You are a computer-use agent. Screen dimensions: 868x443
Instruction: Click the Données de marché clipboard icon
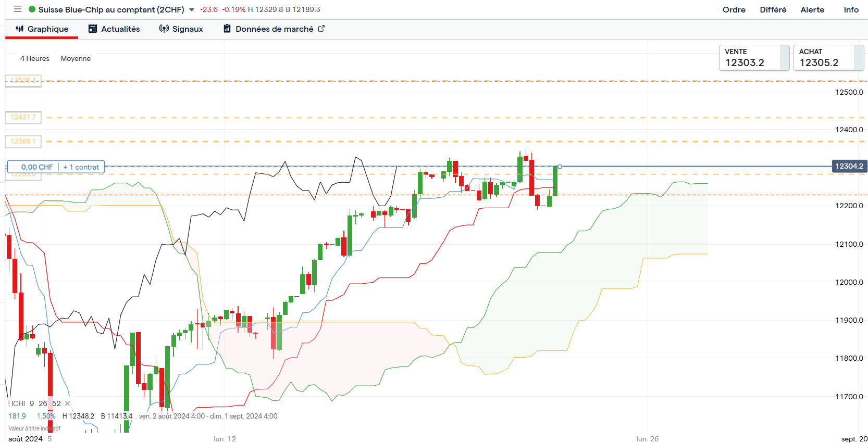click(227, 29)
